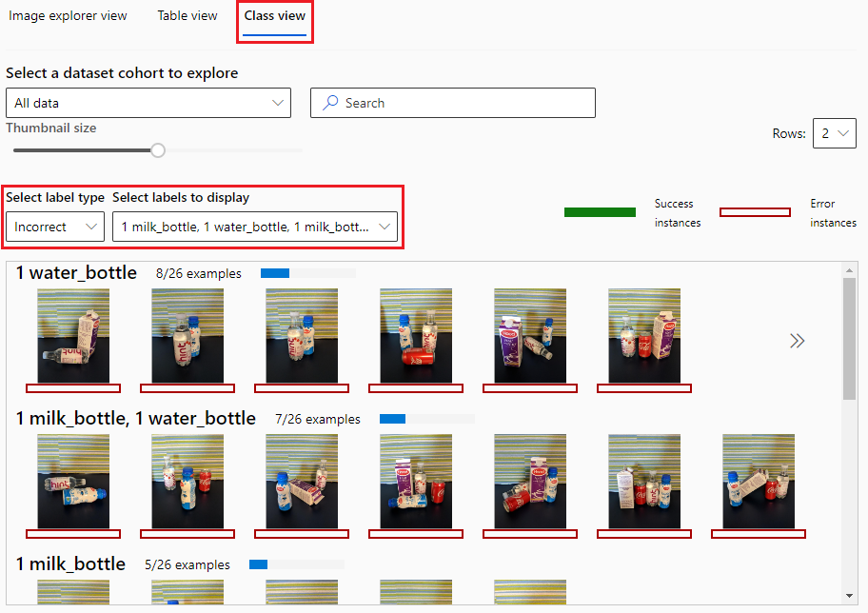Open first thumbnail in 1 water_bottle row

73,336
